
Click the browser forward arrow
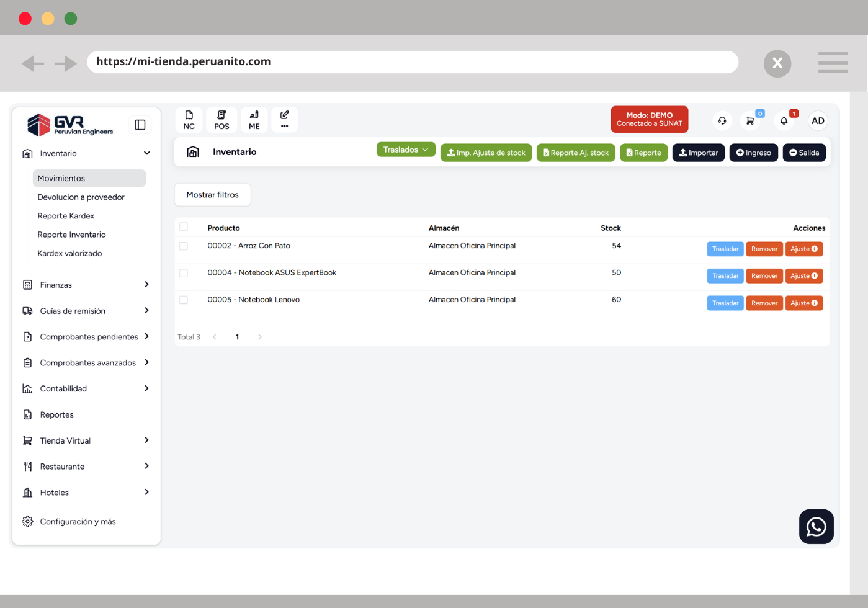pyautogui.click(x=66, y=63)
